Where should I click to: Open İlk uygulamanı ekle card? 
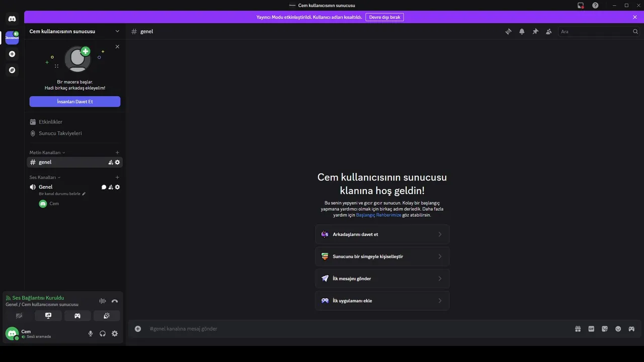(382, 301)
